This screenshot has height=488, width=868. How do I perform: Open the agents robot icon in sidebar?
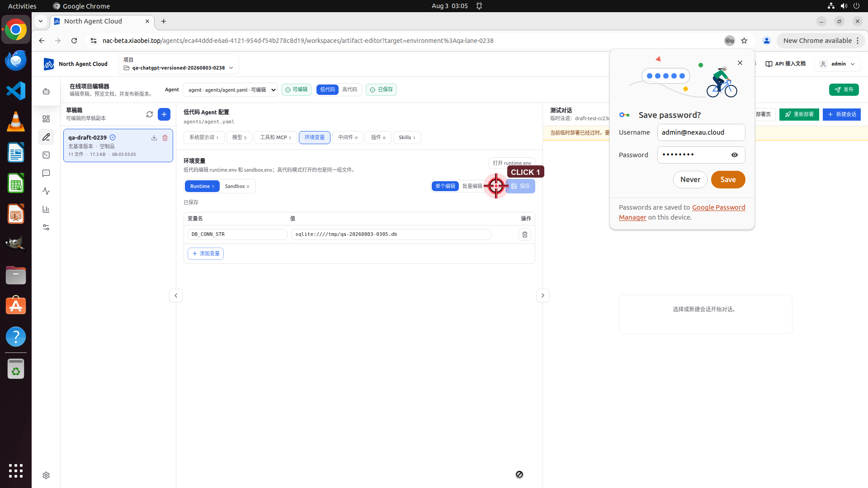point(46,92)
